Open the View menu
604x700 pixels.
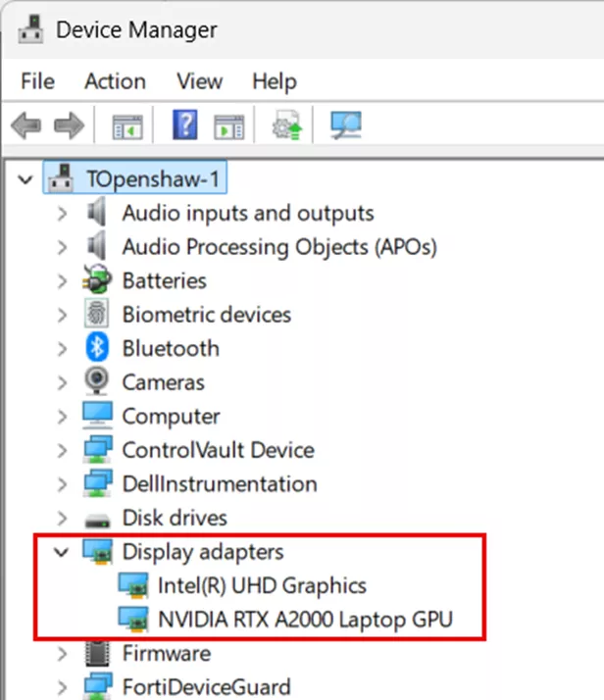pos(199,81)
